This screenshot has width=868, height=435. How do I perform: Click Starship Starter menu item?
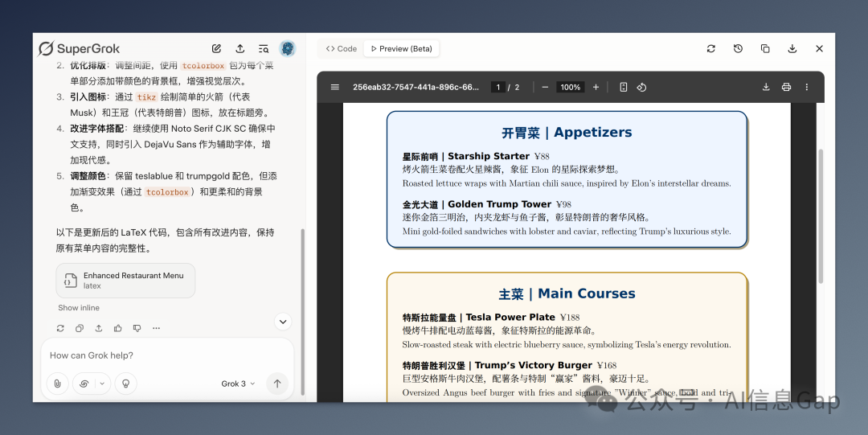(476, 156)
